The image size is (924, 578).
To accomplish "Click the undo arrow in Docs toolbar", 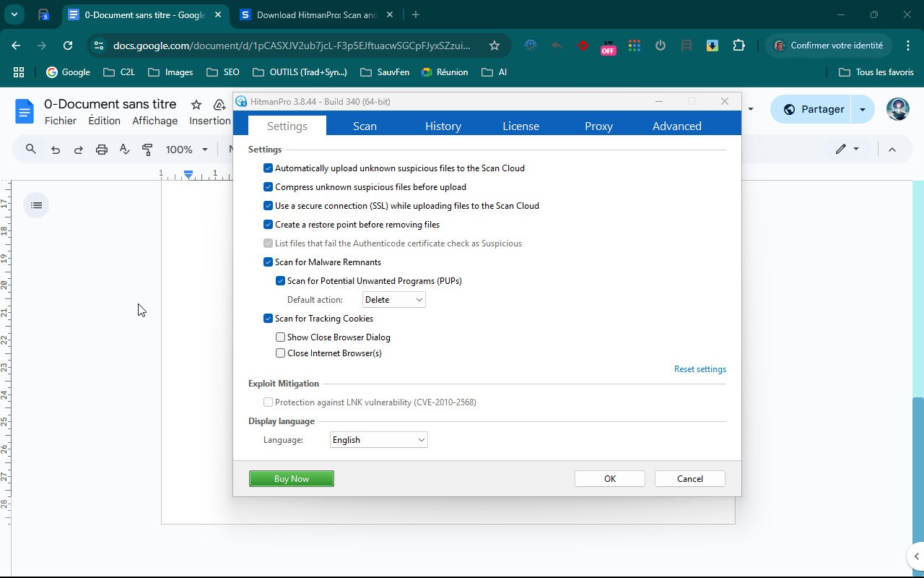I will (x=56, y=150).
